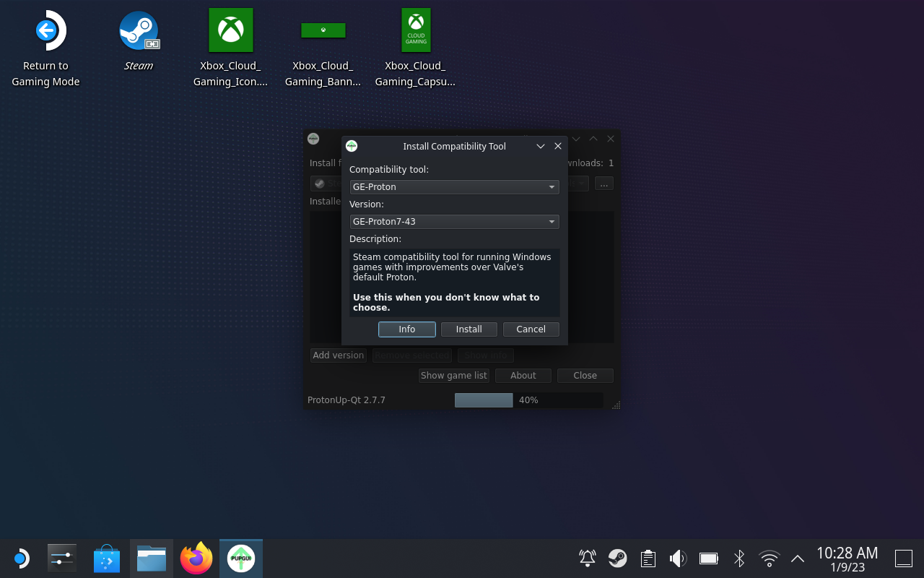
Task: Click the 40% download progress bar
Action: coord(528,400)
